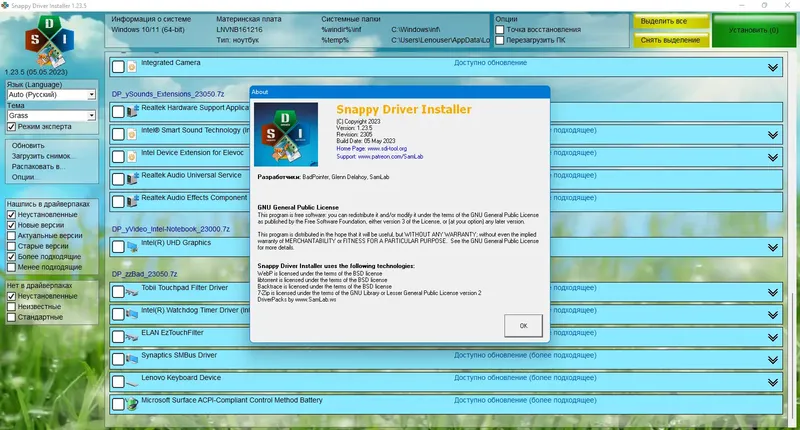Screen dimensions: 800x430
Task: Toggle the Режим эксперта checkbox
Action: coord(11,127)
